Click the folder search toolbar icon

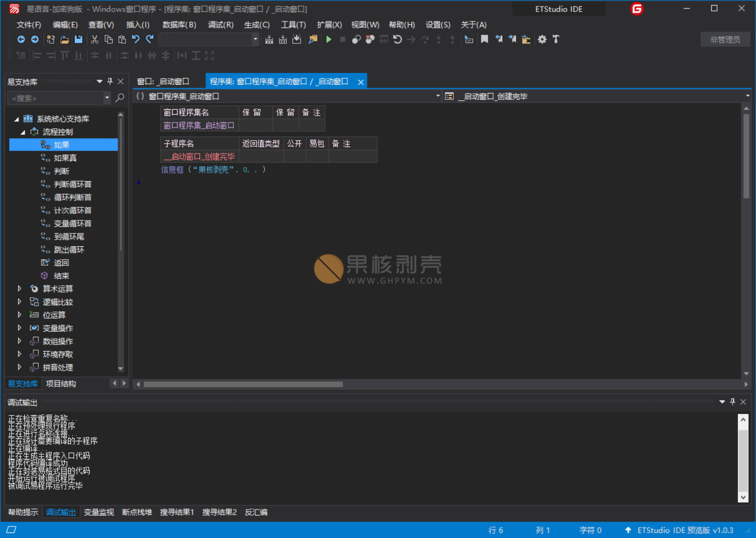(313, 39)
